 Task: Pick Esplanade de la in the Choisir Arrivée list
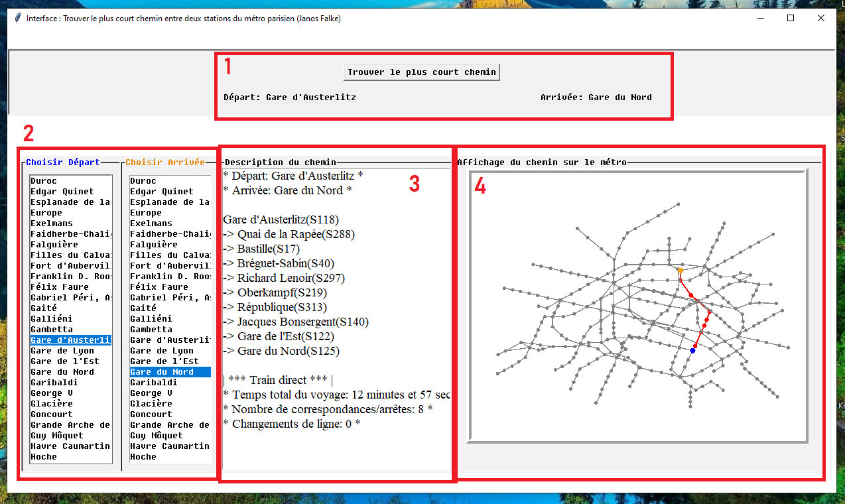tap(170, 202)
